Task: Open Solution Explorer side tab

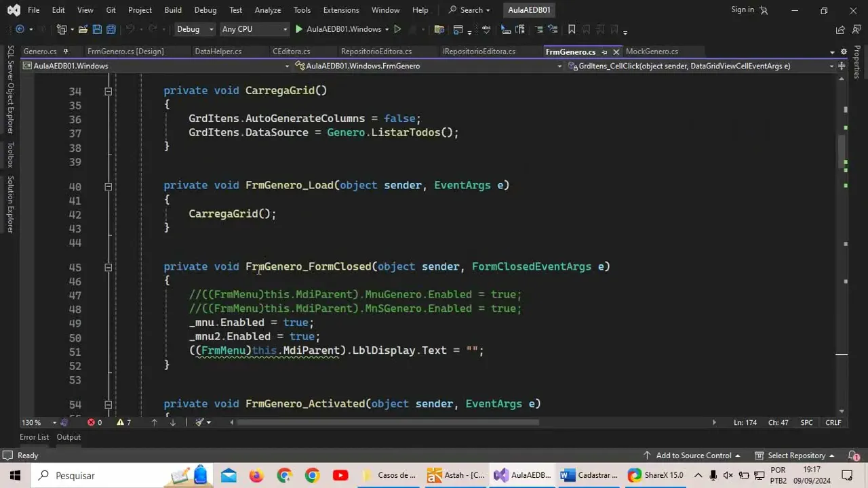Action: click(10, 205)
